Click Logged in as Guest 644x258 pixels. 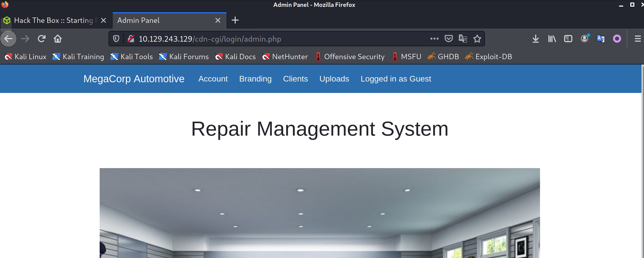coord(396,79)
